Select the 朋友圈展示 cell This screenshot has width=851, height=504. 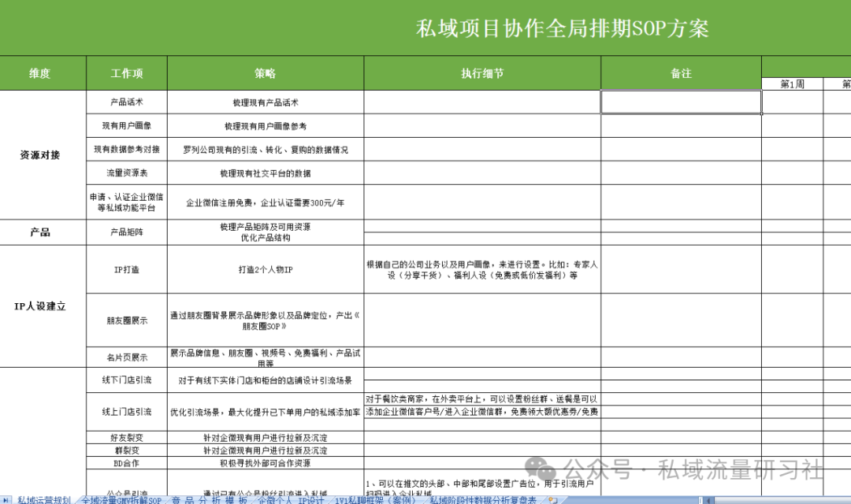click(127, 321)
